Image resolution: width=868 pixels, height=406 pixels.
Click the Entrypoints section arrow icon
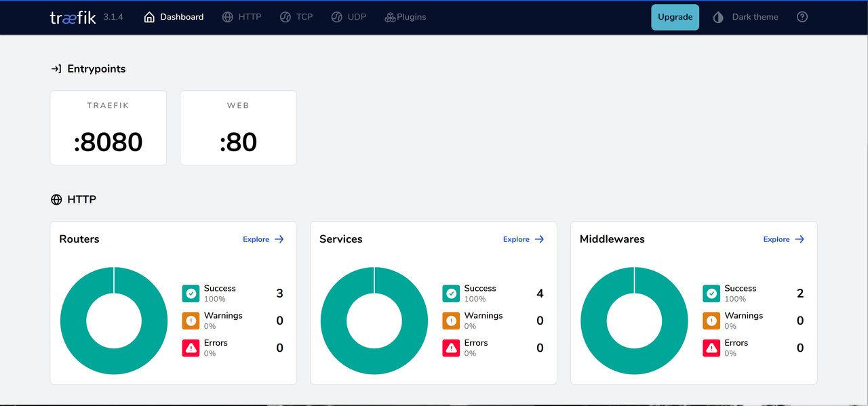click(x=56, y=69)
